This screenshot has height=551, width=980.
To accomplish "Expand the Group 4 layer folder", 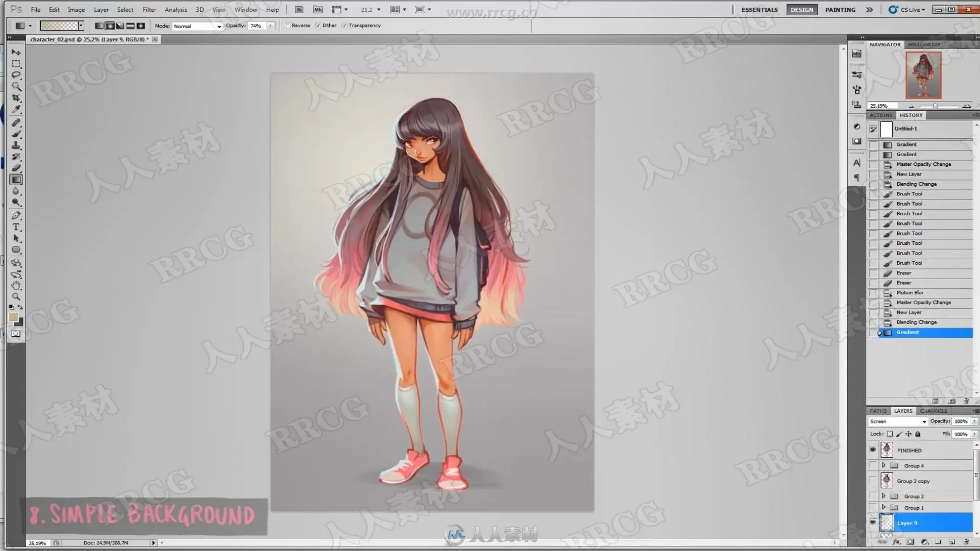I will click(884, 465).
